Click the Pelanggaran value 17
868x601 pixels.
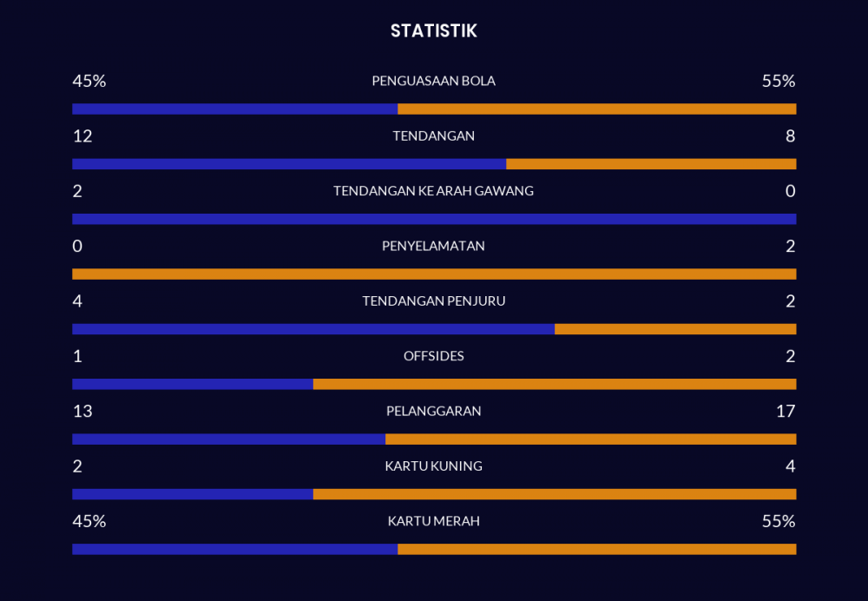pyautogui.click(x=785, y=411)
